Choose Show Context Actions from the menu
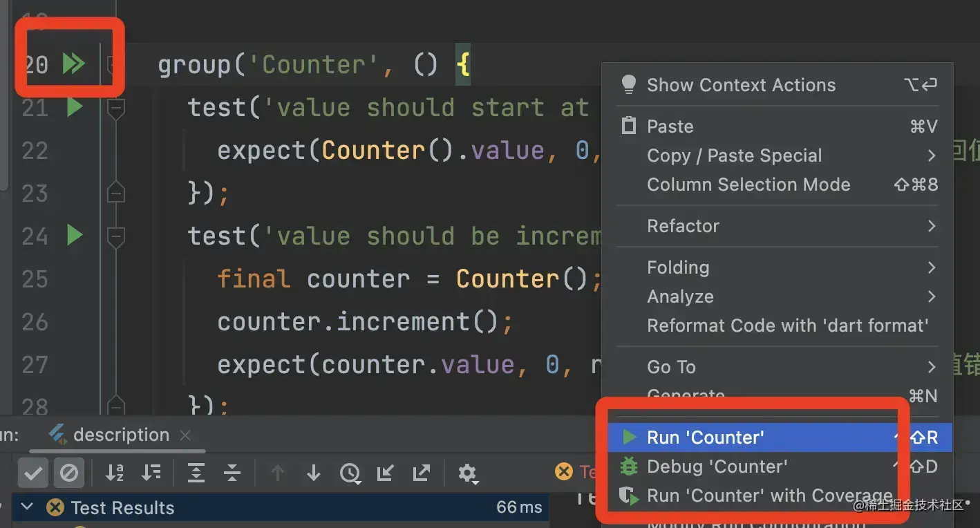The image size is (980, 528). coord(779,85)
